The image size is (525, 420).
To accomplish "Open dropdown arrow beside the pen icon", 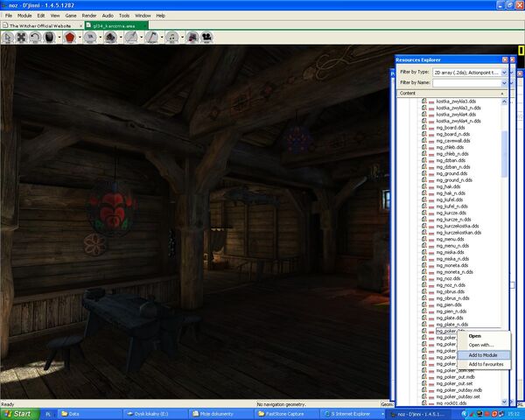I will tap(141, 38).
